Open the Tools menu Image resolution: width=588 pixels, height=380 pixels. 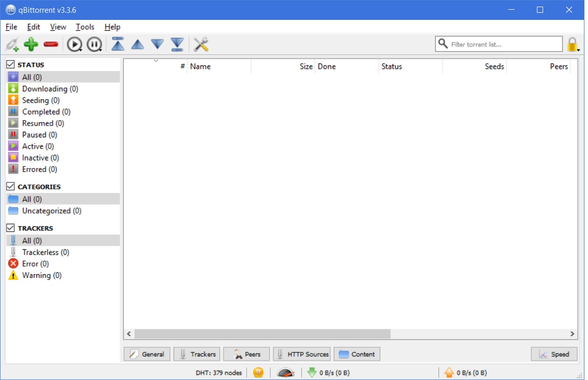[85, 27]
